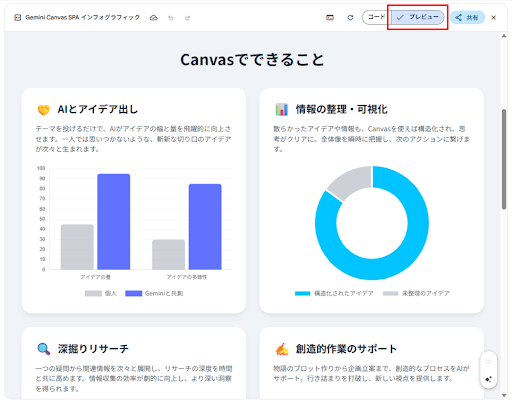
Task: Toggle the Geminiと共創 legend entry
Action: (x=154, y=293)
